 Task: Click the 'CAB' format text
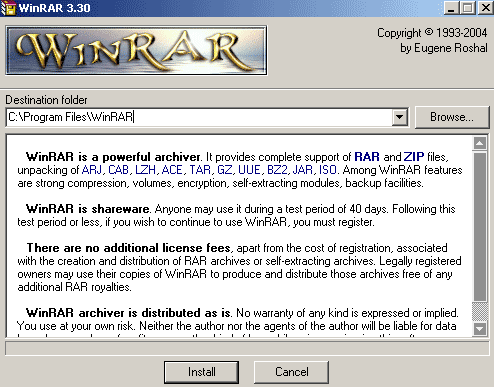click(x=118, y=170)
